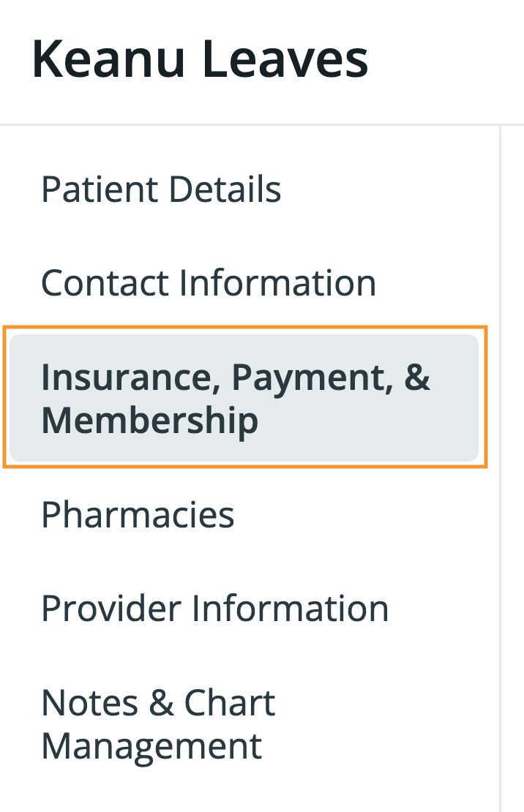The image size is (524, 812).
Task: Open Provider Information from the patient menu
Action: pos(215,608)
